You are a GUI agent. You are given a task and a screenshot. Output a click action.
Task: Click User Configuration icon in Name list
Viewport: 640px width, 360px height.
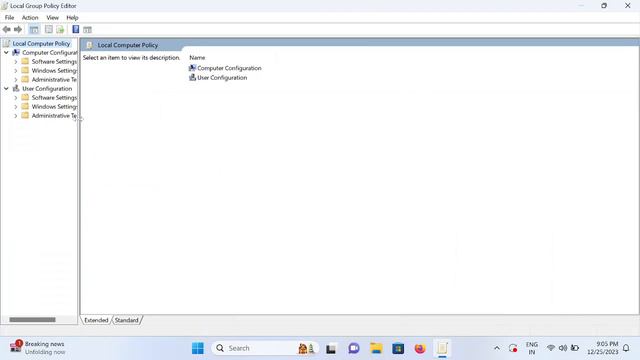pos(192,77)
